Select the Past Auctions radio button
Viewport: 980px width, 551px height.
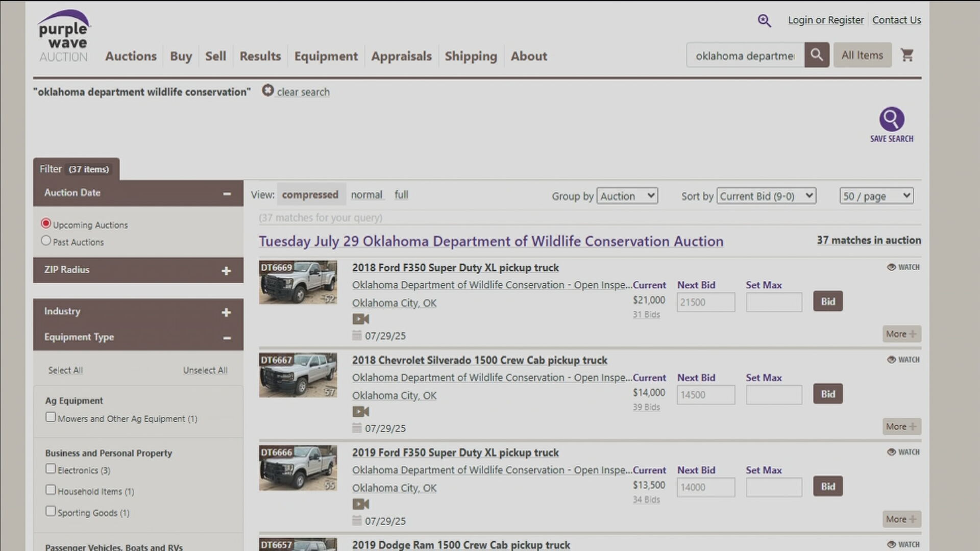point(46,241)
